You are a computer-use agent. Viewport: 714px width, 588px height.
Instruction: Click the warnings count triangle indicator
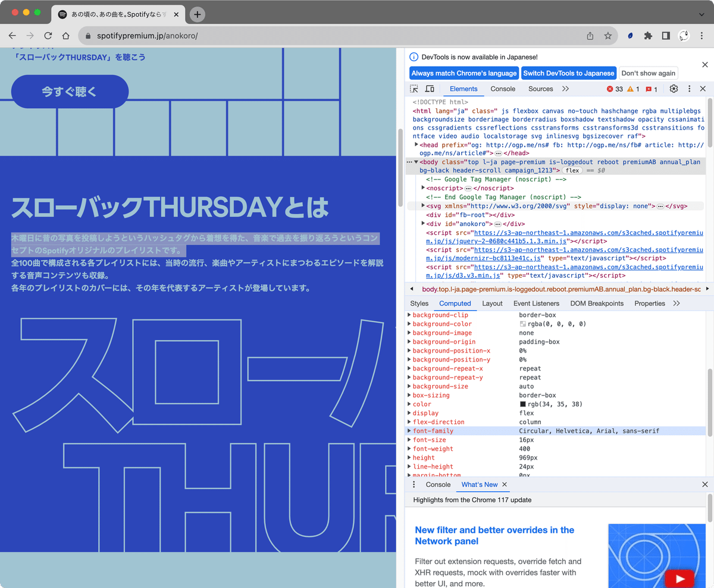tap(633, 89)
